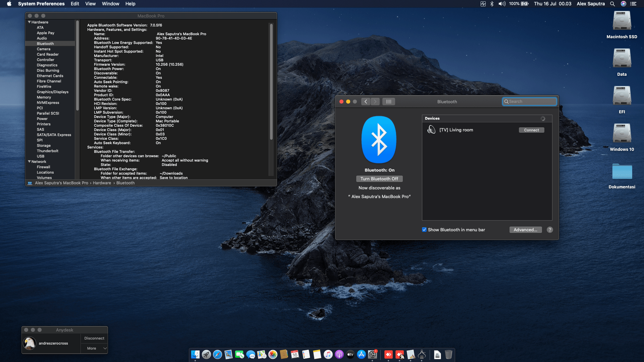Viewport: 644px width, 362px height.
Task: Select Ethernet Cards in System Information sidebar
Action: (50, 76)
